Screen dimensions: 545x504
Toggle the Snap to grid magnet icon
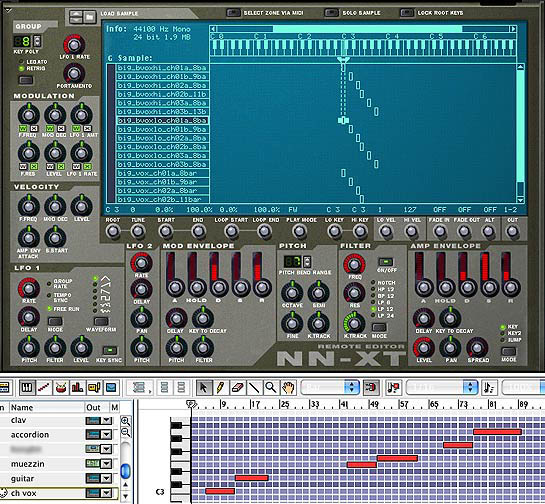point(371,387)
